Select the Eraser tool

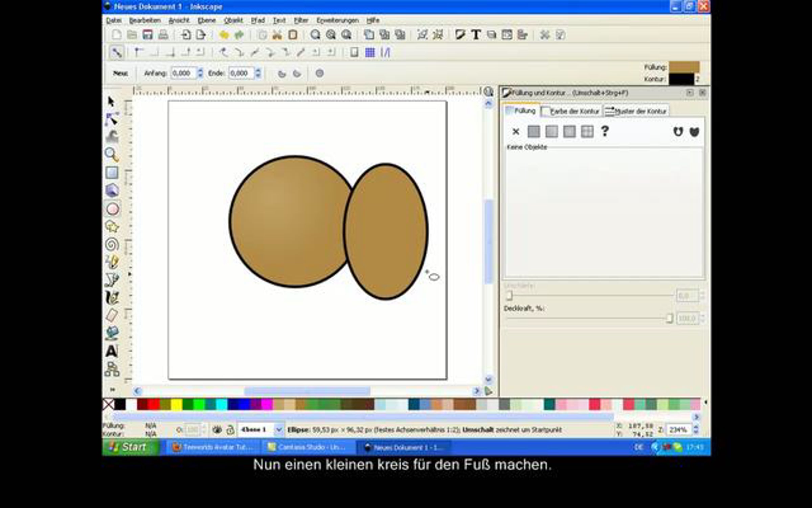112,315
